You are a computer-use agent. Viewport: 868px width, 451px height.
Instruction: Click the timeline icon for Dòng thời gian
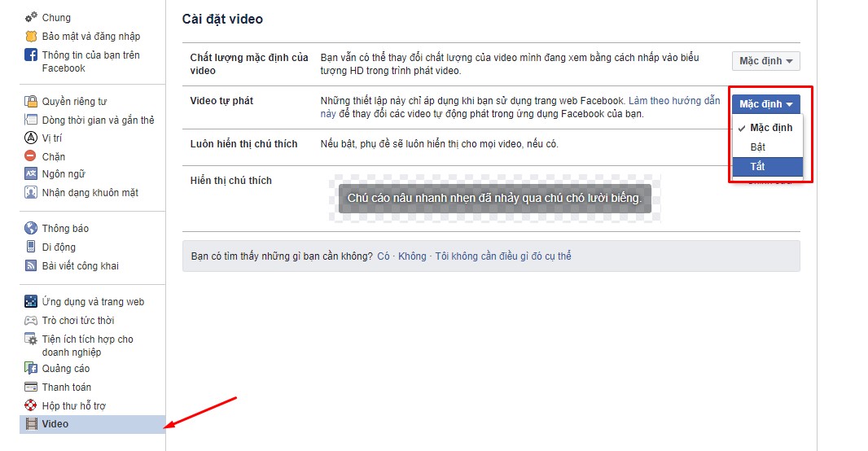tap(31, 120)
